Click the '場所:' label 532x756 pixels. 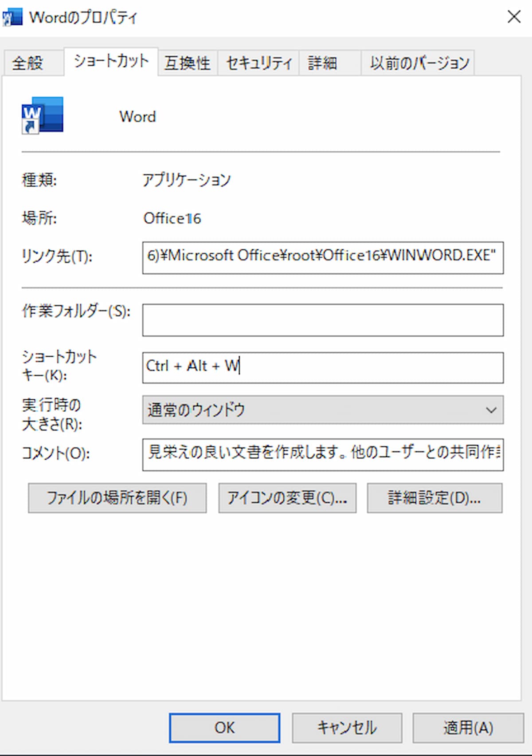click(x=39, y=218)
